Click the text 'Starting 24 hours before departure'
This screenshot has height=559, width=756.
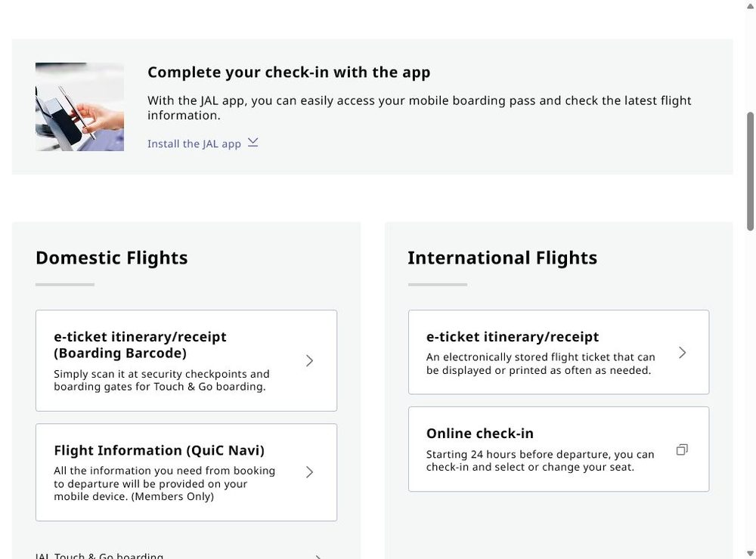pyautogui.click(x=519, y=455)
